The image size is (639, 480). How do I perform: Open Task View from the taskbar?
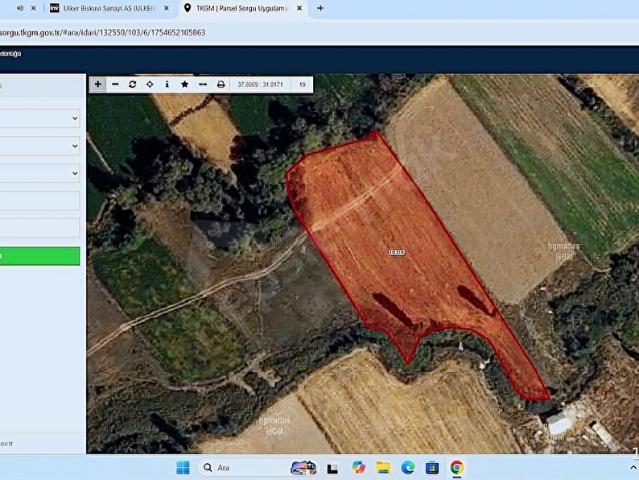[333, 469]
